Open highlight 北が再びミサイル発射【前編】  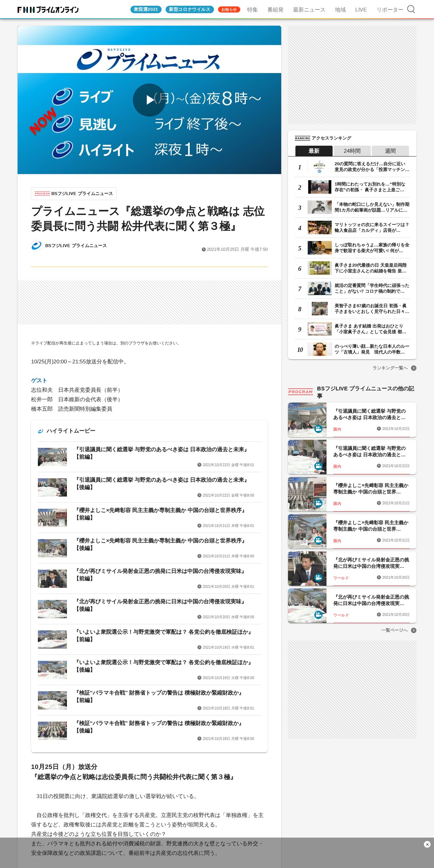(x=149, y=579)
